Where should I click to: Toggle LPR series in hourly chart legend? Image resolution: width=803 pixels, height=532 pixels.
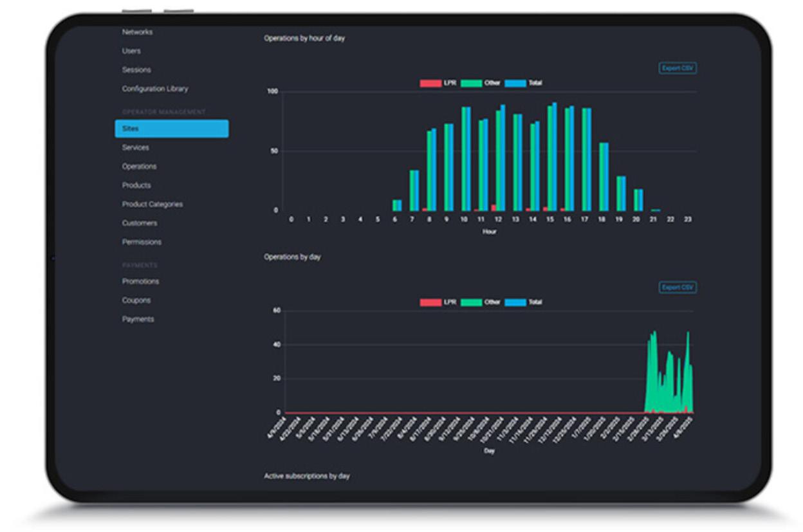(438, 83)
